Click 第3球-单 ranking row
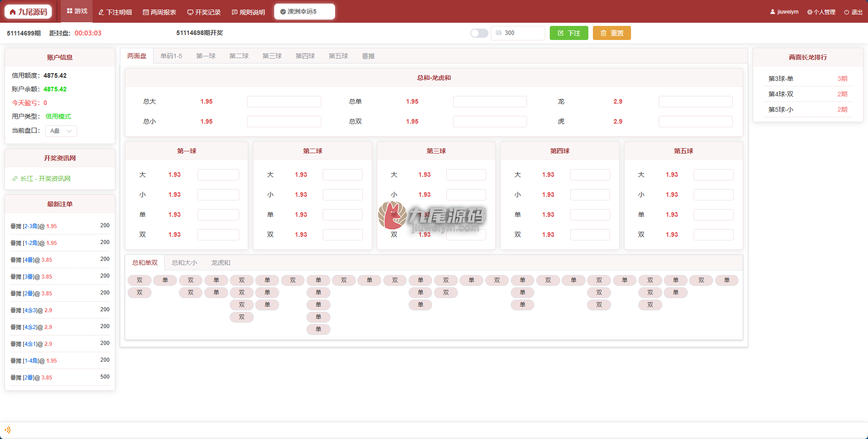Image resolution: width=868 pixels, height=439 pixels. point(808,79)
